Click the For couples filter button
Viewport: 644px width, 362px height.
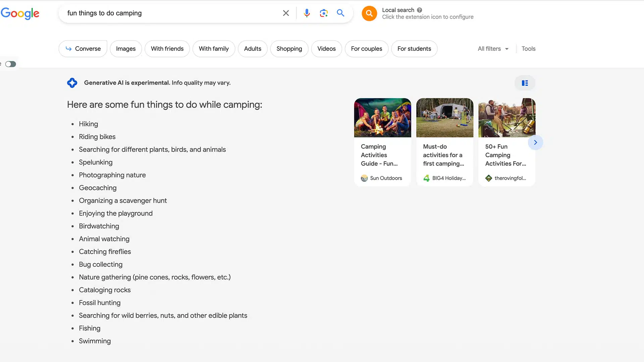pyautogui.click(x=367, y=49)
